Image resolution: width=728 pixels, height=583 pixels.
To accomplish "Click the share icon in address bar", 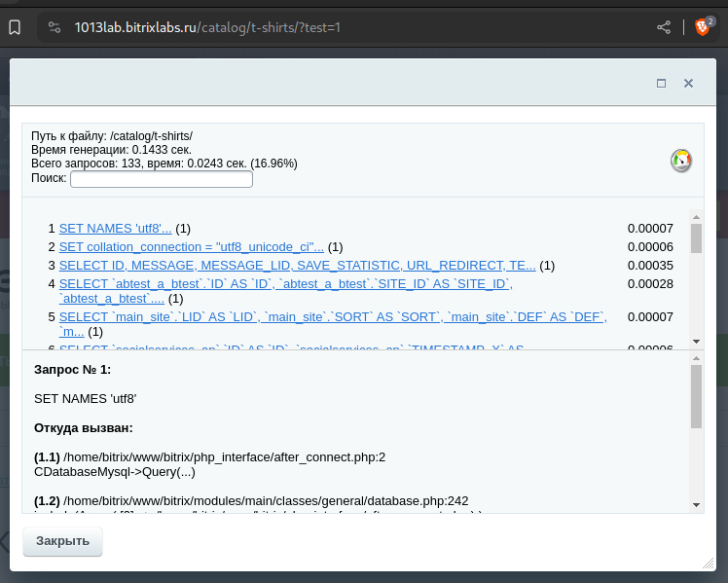I will pyautogui.click(x=664, y=27).
